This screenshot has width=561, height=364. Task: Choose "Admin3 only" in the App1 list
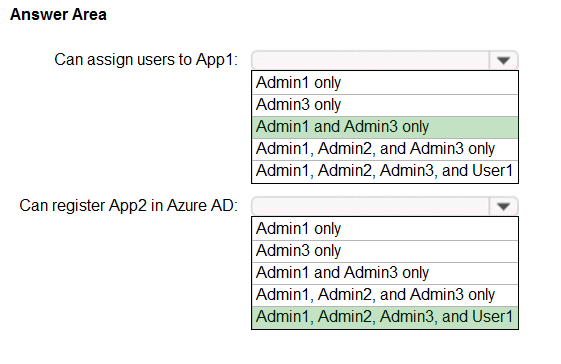click(x=385, y=105)
